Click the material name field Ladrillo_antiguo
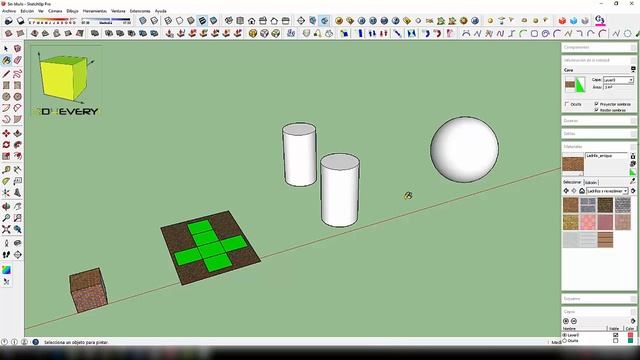 pyautogui.click(x=607, y=156)
